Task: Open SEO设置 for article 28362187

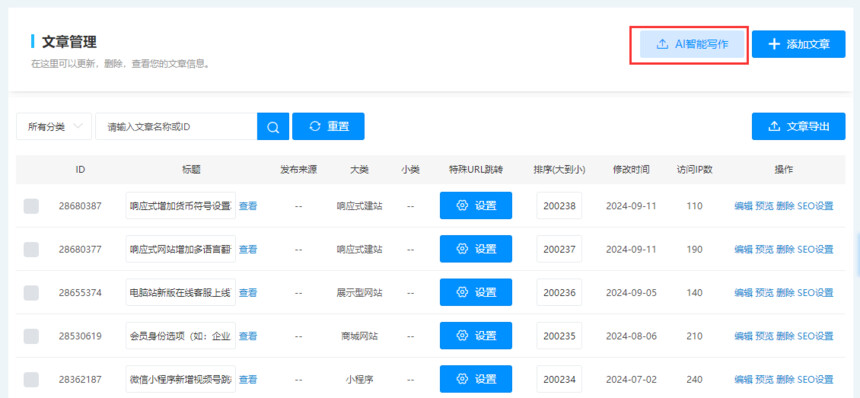Action: pyautogui.click(x=815, y=379)
